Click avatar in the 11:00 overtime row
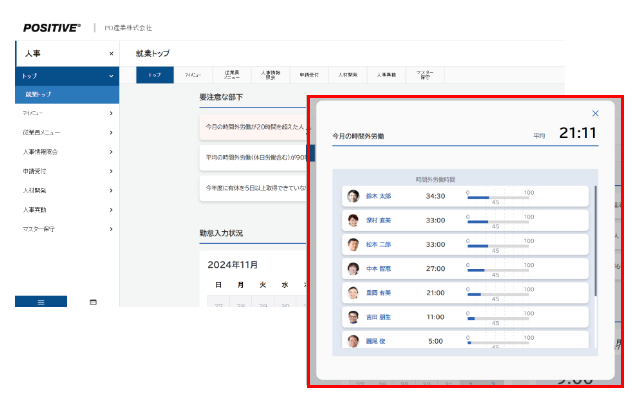This screenshot has height=400, width=640. [353, 317]
